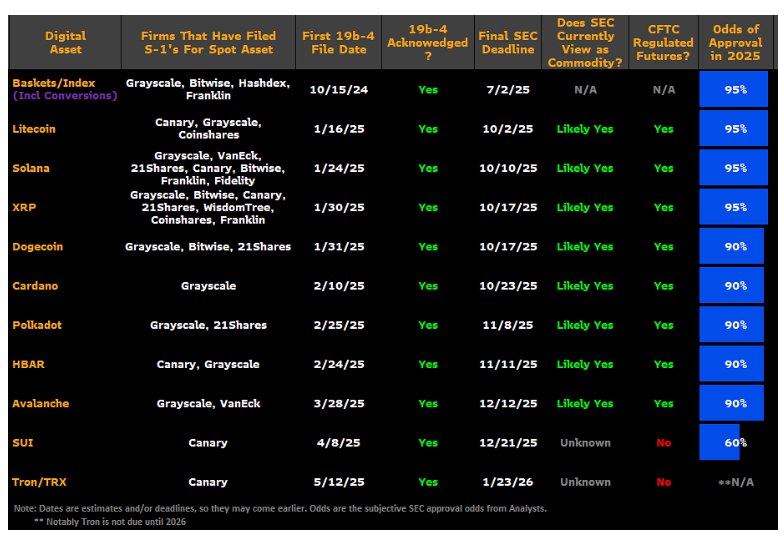Click the 10/2/25 deadline for Litecoin
This screenshot has width=784, height=536.
pyautogui.click(x=508, y=129)
